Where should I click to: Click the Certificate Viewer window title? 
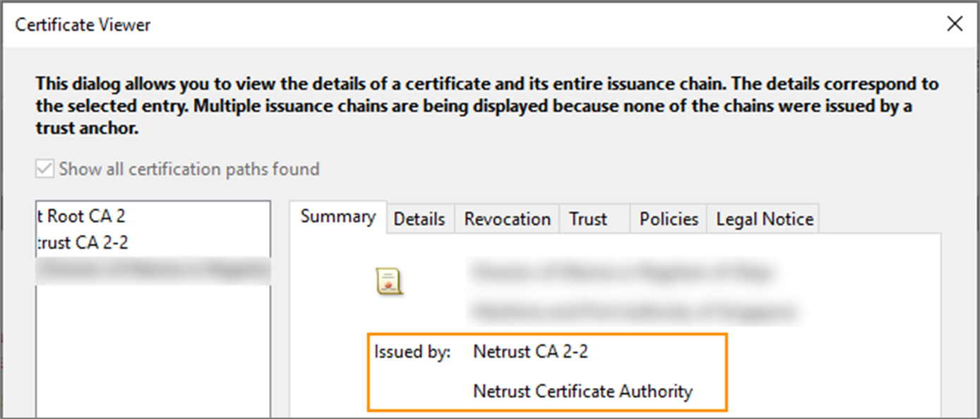83,25
